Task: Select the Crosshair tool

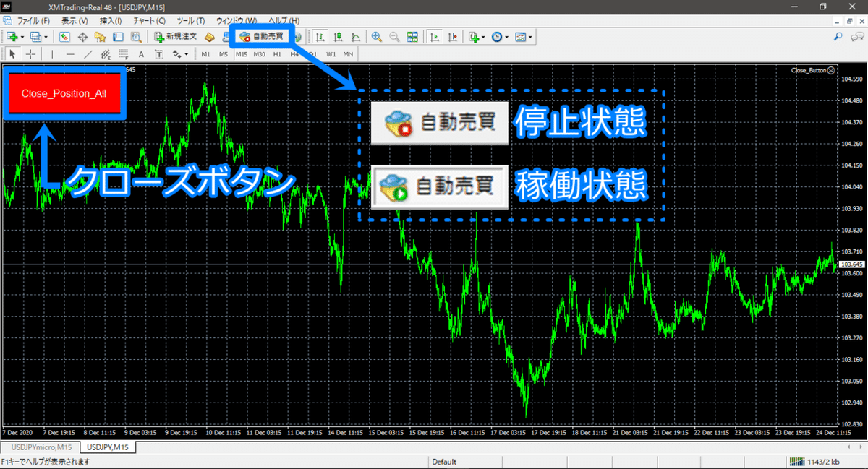Action: (x=30, y=53)
